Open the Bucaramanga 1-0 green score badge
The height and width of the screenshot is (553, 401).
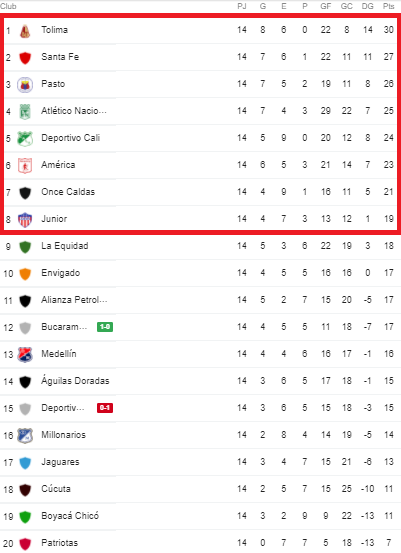click(x=105, y=327)
